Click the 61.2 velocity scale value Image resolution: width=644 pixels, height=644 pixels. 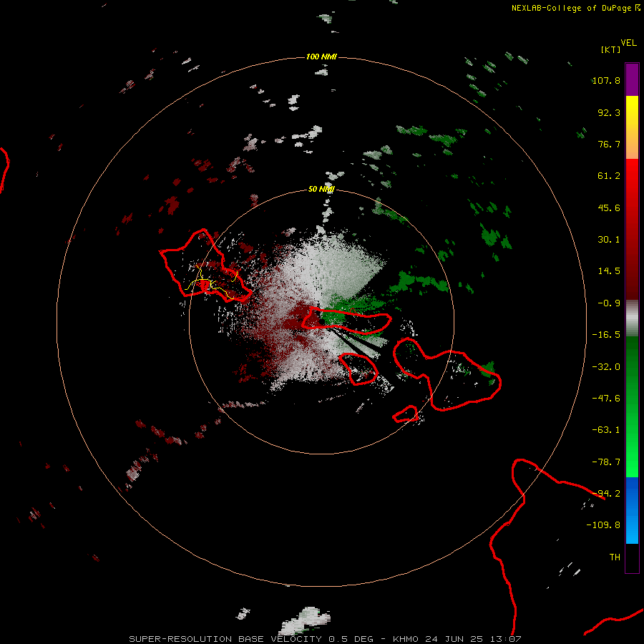[609, 176]
